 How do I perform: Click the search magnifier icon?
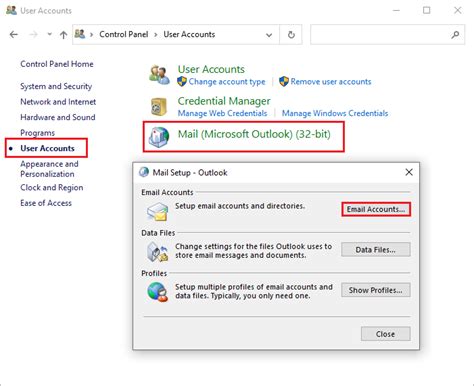(x=455, y=34)
